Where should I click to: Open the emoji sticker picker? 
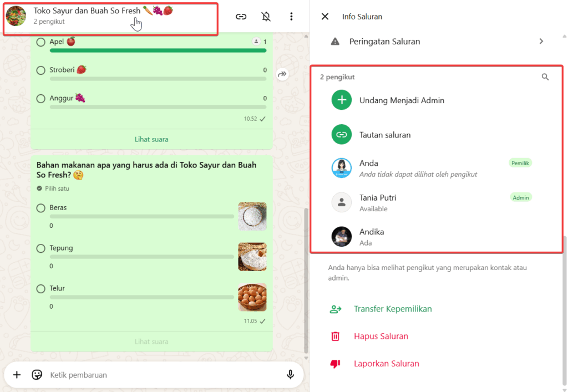[x=37, y=375]
